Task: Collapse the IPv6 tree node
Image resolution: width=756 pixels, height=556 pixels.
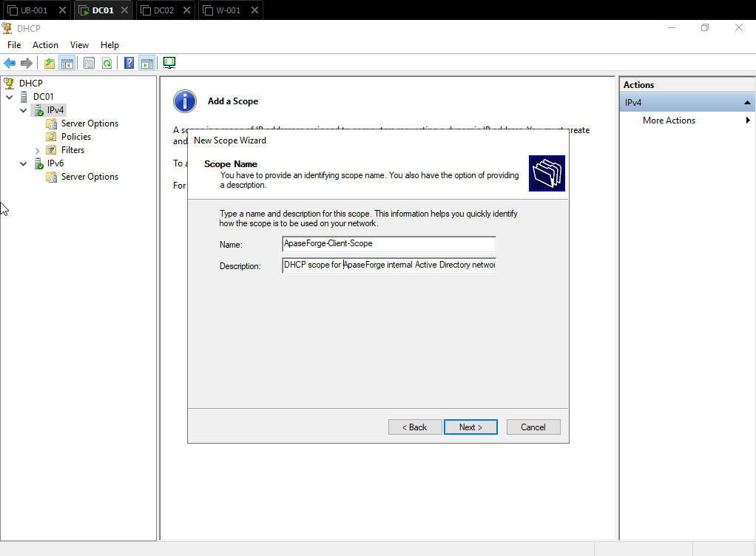Action: coord(23,164)
